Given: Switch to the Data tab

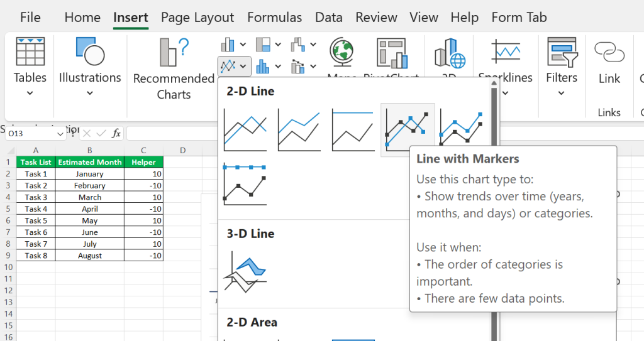Looking at the screenshot, I should pyautogui.click(x=329, y=17).
